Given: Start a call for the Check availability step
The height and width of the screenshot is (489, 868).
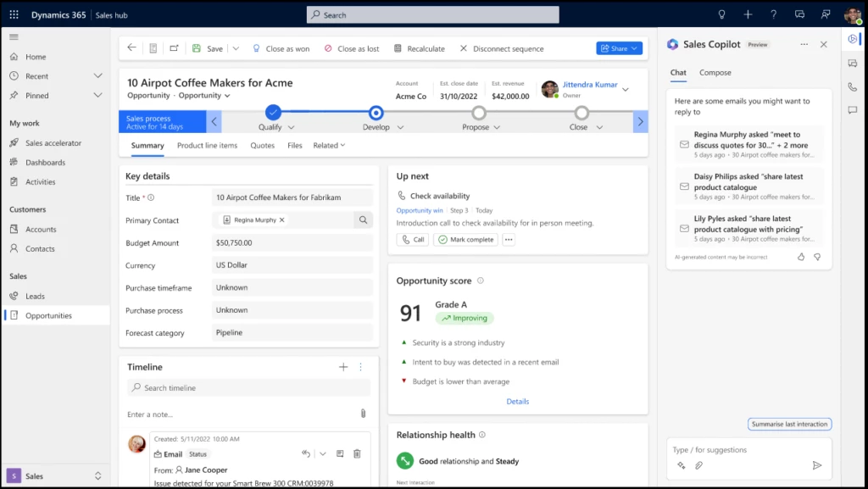Looking at the screenshot, I should [413, 239].
